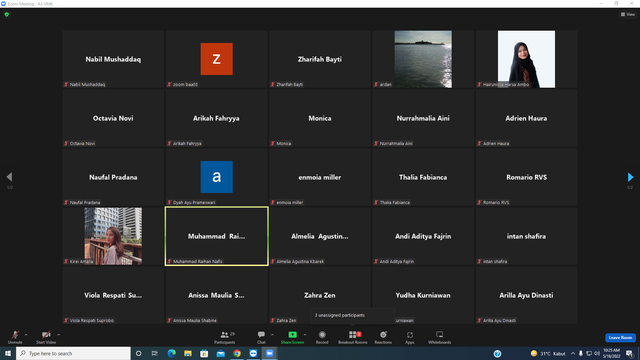Click Yudha Kurniawan's name in tile
640x360 pixels.
point(423,295)
